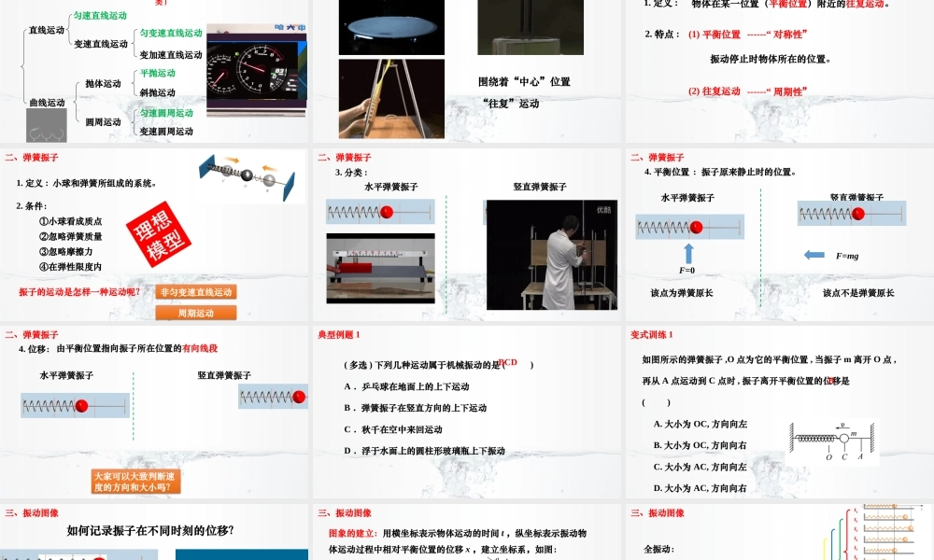
Task: Select option D 大小为 AC, 方向向右
Action: pyautogui.click(x=700, y=488)
